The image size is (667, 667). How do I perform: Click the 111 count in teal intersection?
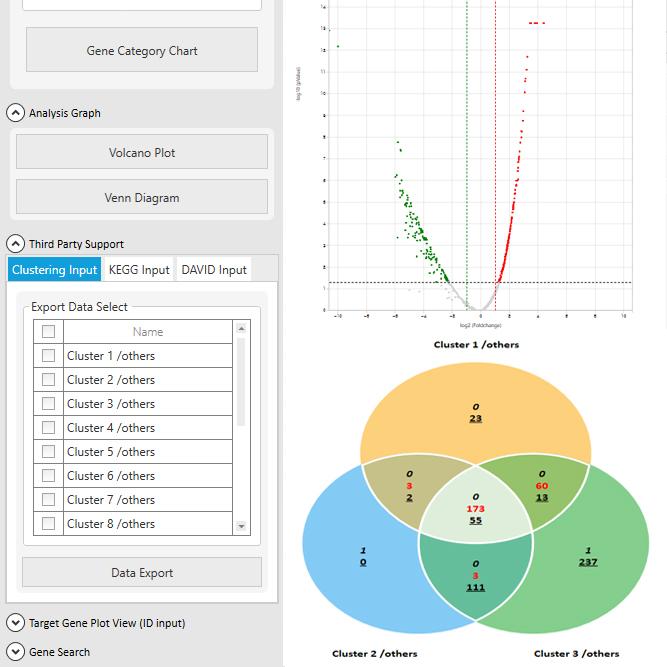pyautogui.click(x=476, y=587)
